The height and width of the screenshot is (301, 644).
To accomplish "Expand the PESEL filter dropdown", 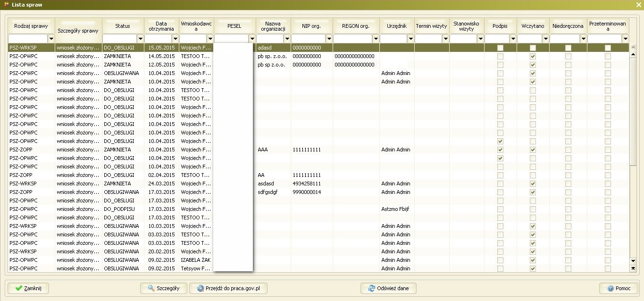I will point(252,39).
